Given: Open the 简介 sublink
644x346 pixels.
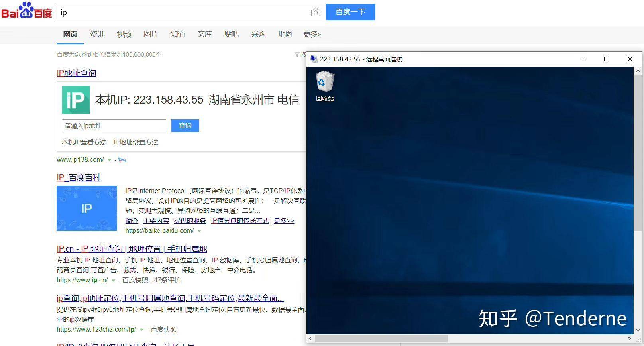Looking at the screenshot, I should point(132,220).
